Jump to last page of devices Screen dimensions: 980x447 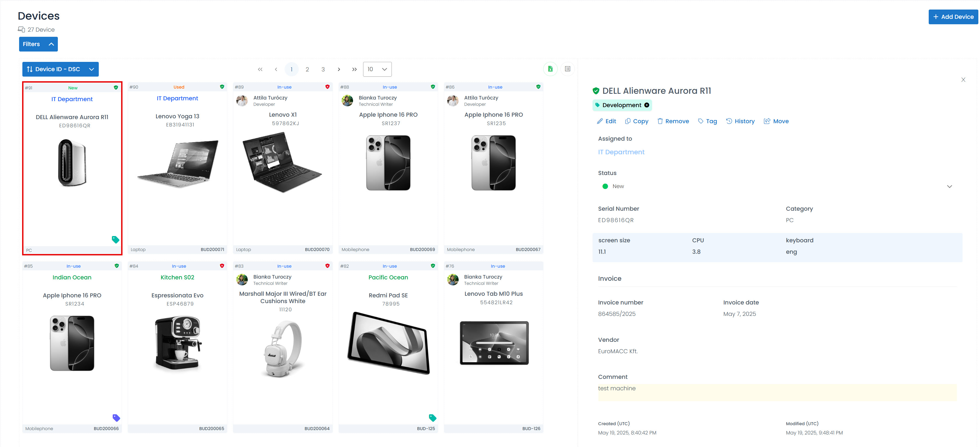[x=354, y=69]
